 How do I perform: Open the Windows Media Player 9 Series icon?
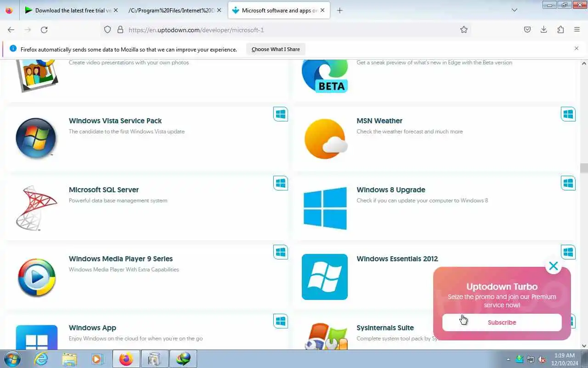pos(37,277)
